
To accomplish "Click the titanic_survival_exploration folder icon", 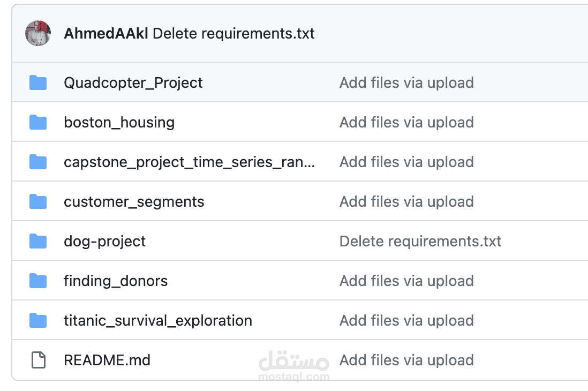I will coord(38,320).
